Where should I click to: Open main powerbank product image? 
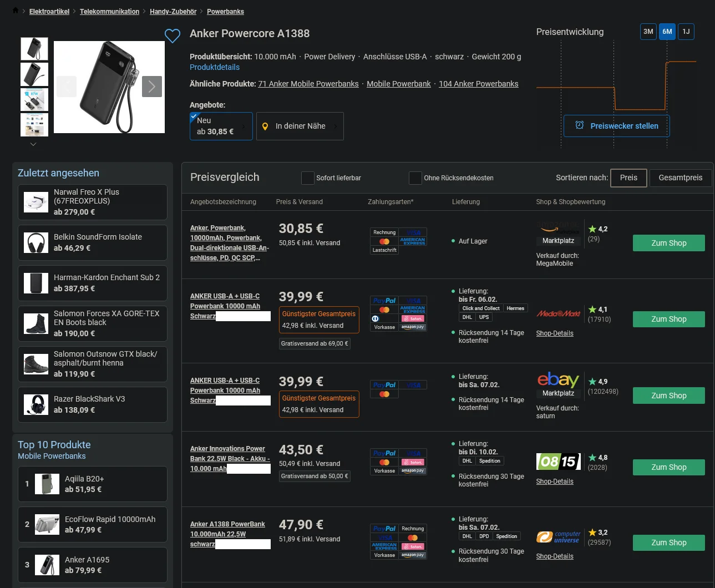point(109,87)
